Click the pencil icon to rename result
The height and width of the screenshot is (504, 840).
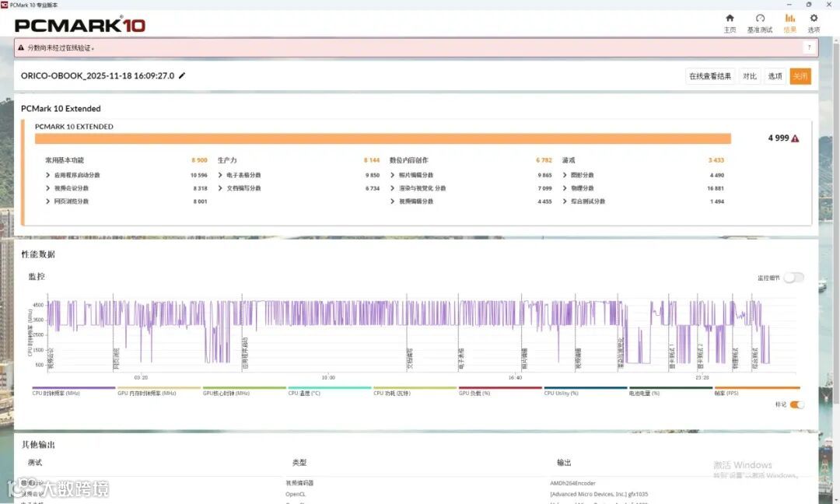click(x=182, y=75)
